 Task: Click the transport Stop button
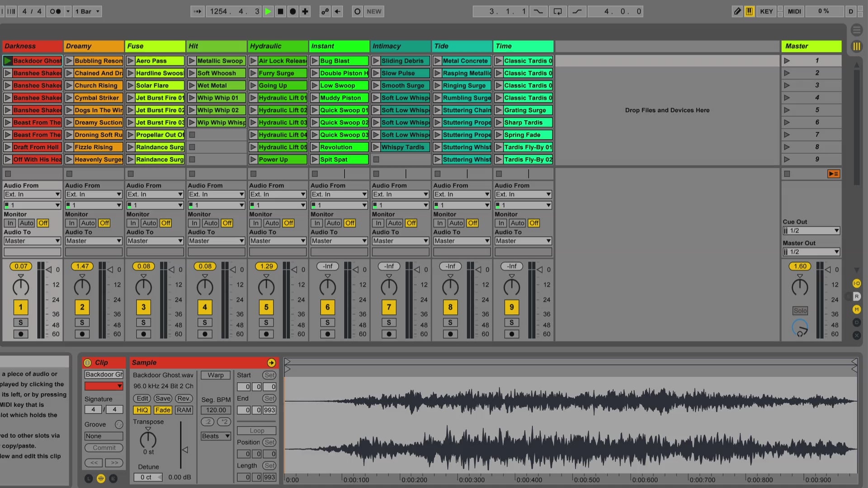click(x=280, y=11)
